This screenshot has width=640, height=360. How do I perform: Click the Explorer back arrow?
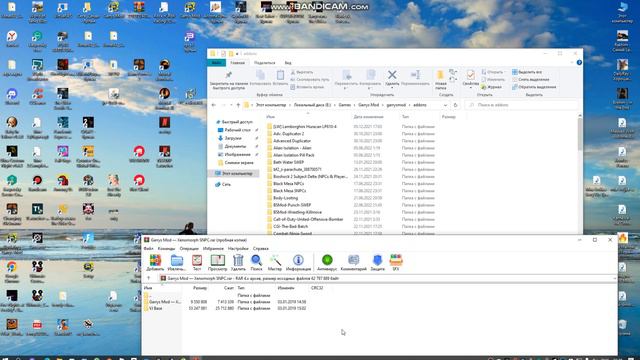[213, 105]
